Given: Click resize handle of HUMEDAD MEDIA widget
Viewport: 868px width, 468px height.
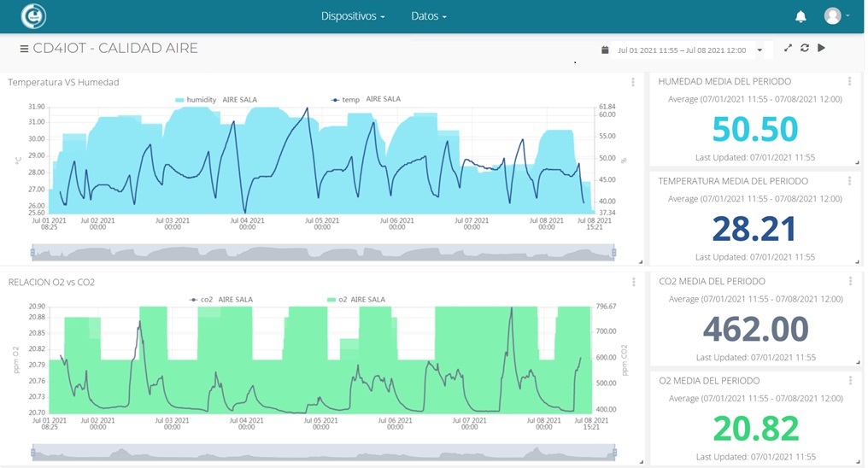Looking at the screenshot, I should click(x=858, y=162).
